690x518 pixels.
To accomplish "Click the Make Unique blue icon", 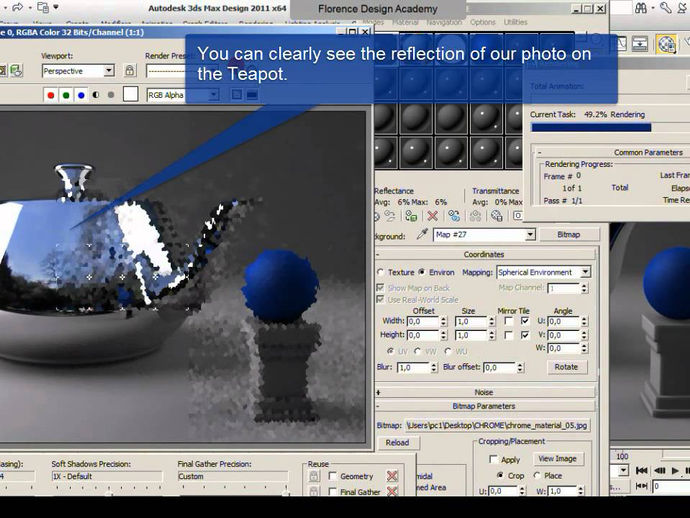I will point(454,216).
